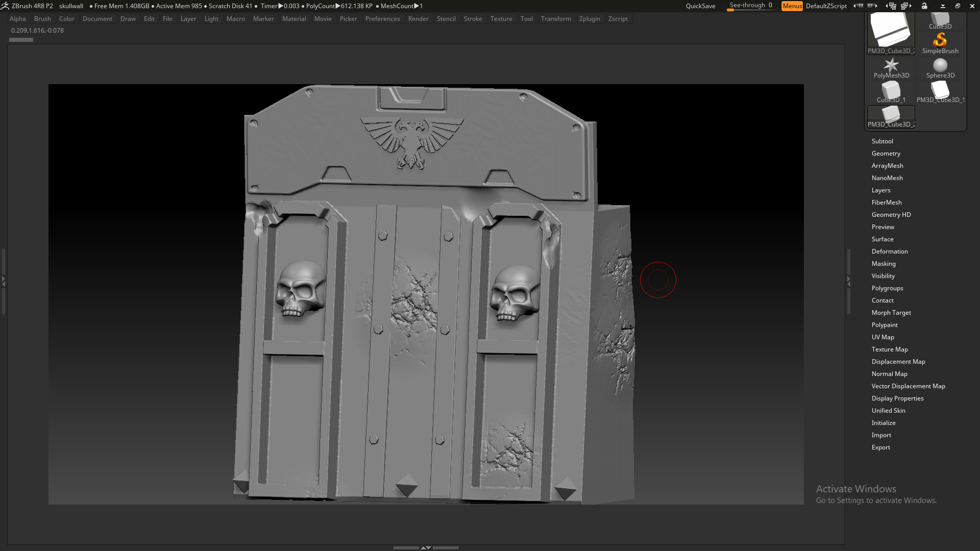
Task: Select the SimpleBrush tool
Action: pyautogui.click(x=940, y=43)
